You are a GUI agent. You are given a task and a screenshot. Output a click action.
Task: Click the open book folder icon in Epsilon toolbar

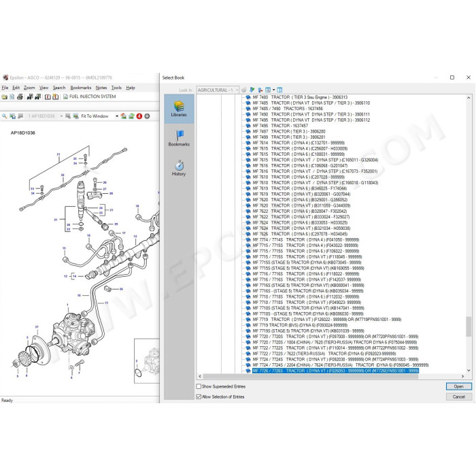(x=4, y=97)
